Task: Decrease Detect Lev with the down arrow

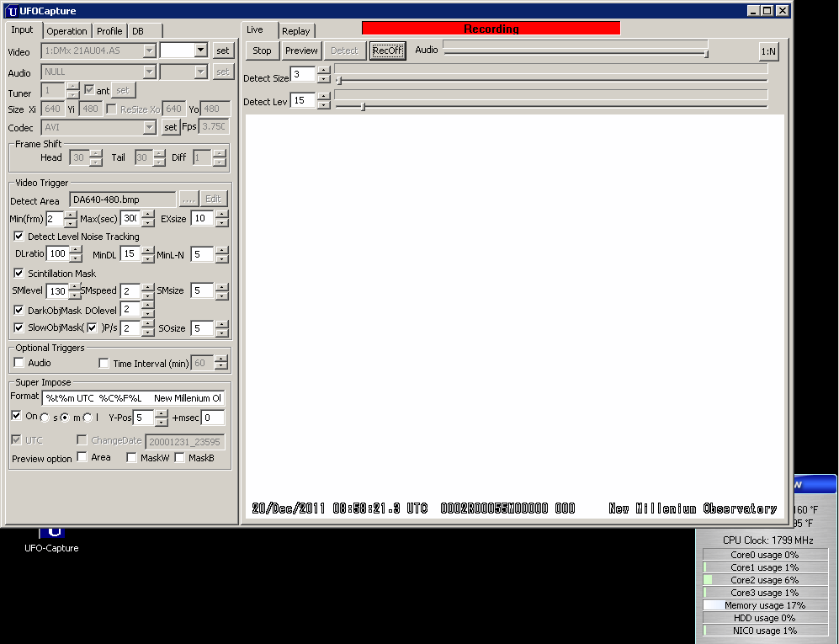Action: coord(324,105)
